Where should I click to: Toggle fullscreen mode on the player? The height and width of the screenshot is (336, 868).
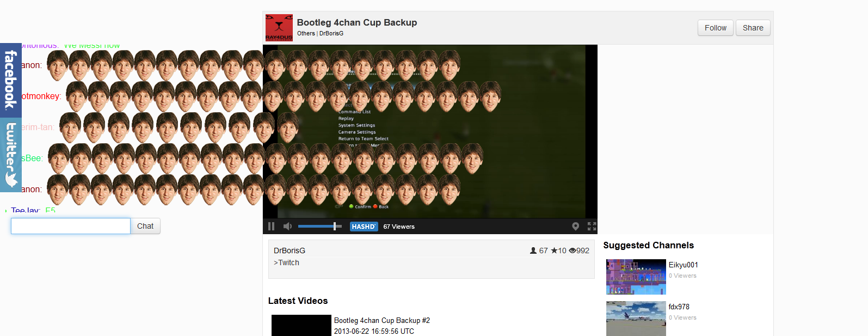click(592, 227)
